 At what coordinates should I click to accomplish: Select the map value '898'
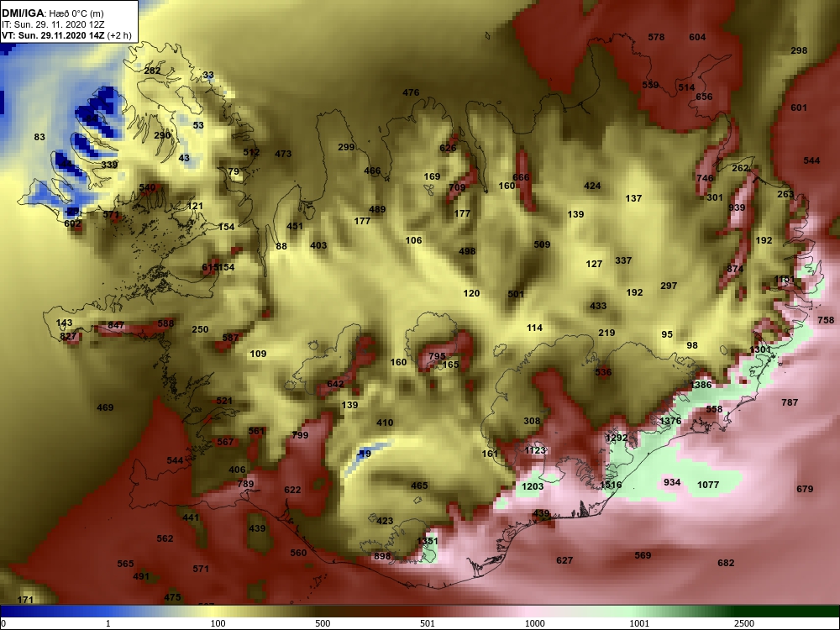[x=382, y=557]
